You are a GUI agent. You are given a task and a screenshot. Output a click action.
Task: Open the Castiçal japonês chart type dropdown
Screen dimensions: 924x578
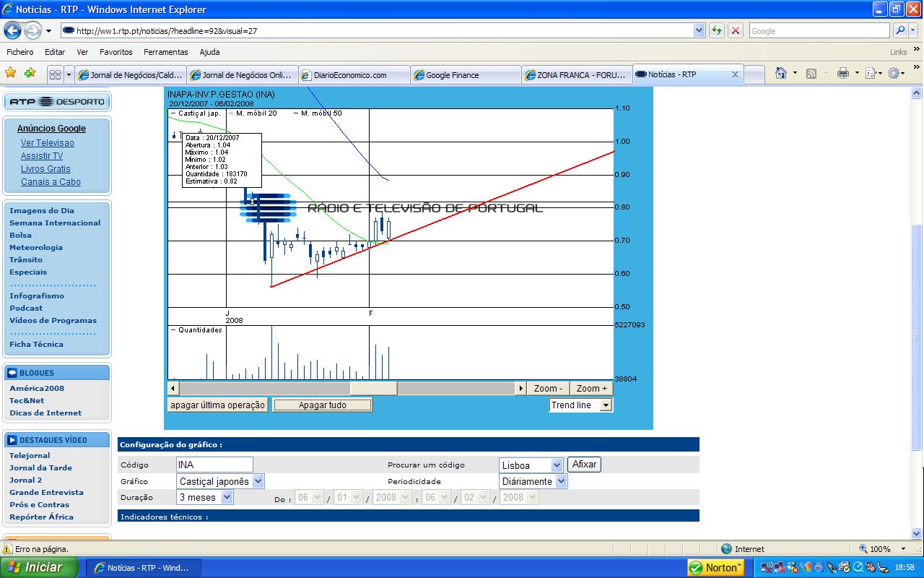258,481
